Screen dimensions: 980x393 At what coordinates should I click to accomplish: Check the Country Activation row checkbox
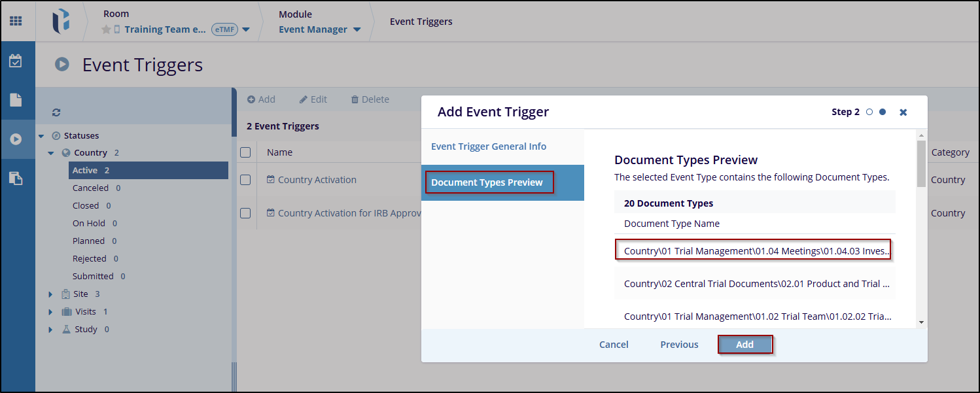(x=245, y=180)
